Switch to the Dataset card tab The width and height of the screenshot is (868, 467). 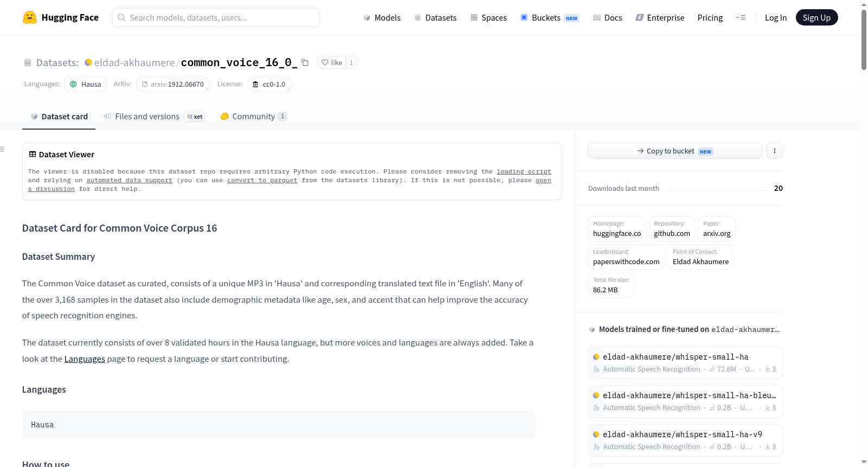click(59, 116)
